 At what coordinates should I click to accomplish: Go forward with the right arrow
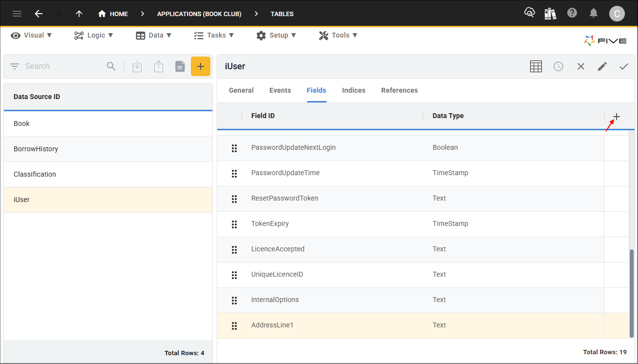[58, 14]
